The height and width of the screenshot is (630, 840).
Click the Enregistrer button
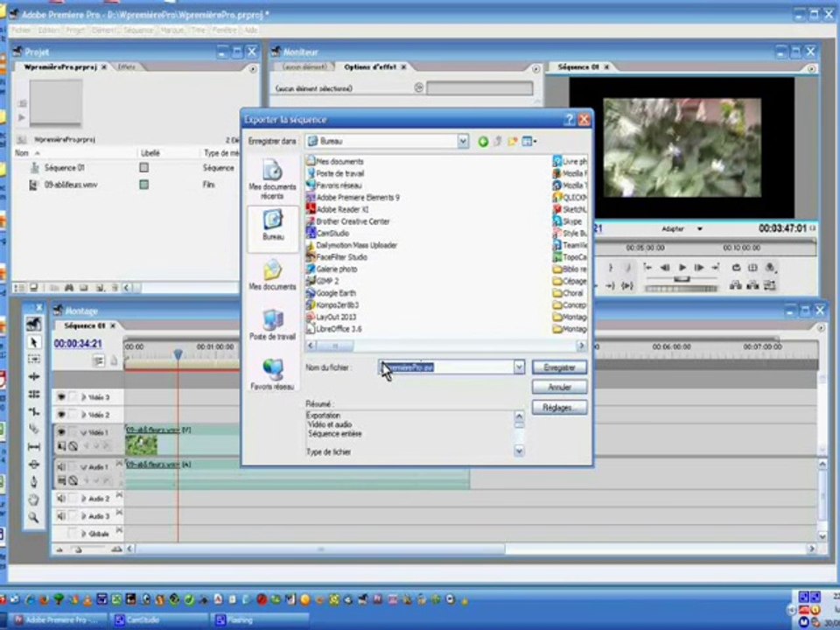(559, 367)
